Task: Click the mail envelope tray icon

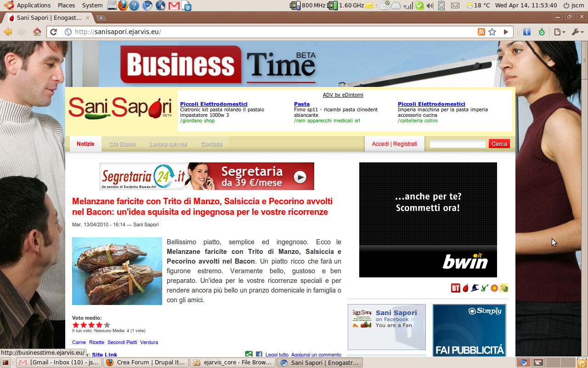Action: click(x=455, y=6)
